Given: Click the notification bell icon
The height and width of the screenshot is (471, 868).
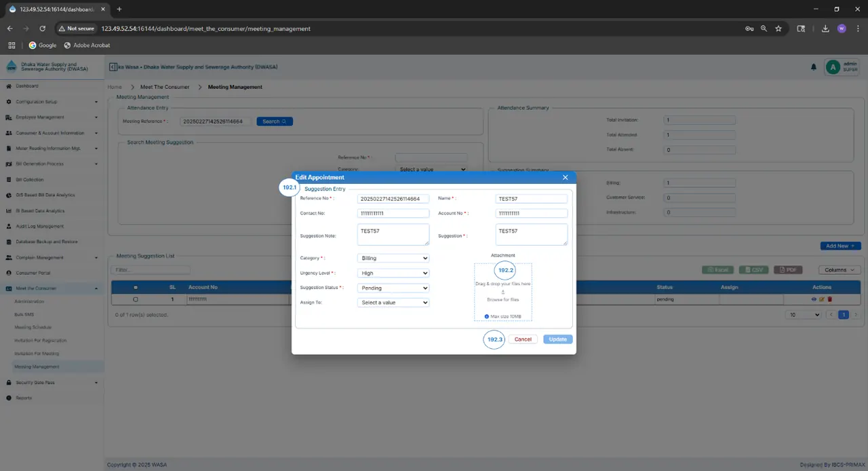Looking at the screenshot, I should pos(814,67).
